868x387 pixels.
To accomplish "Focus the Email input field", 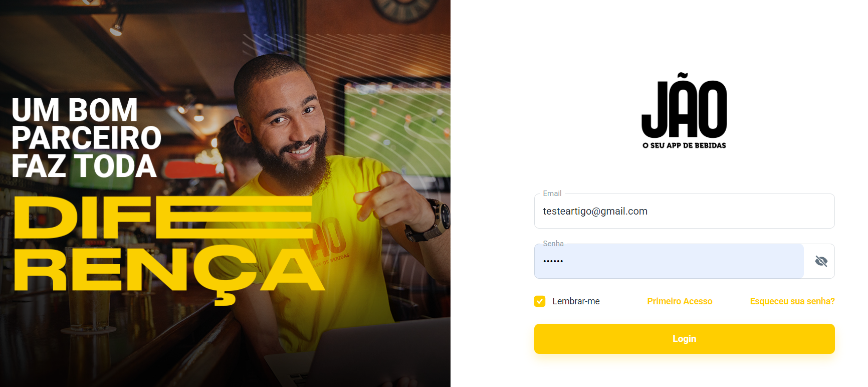I will [x=684, y=211].
